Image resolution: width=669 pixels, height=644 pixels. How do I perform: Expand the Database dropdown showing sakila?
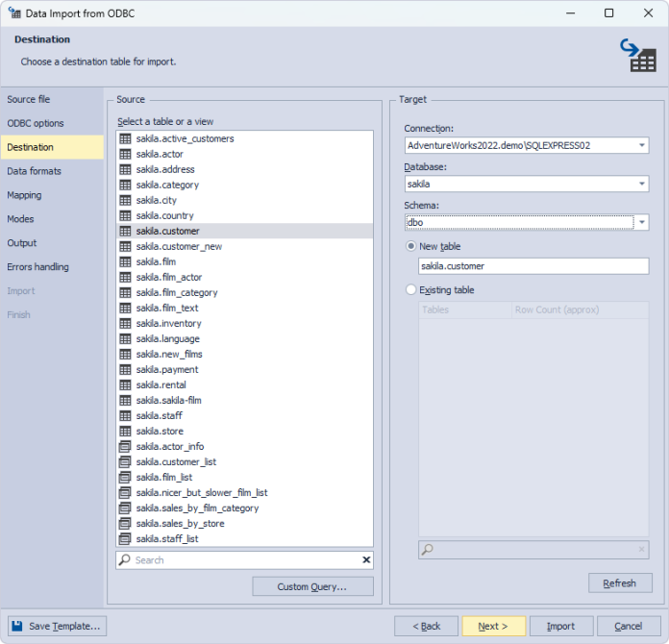pyautogui.click(x=641, y=184)
